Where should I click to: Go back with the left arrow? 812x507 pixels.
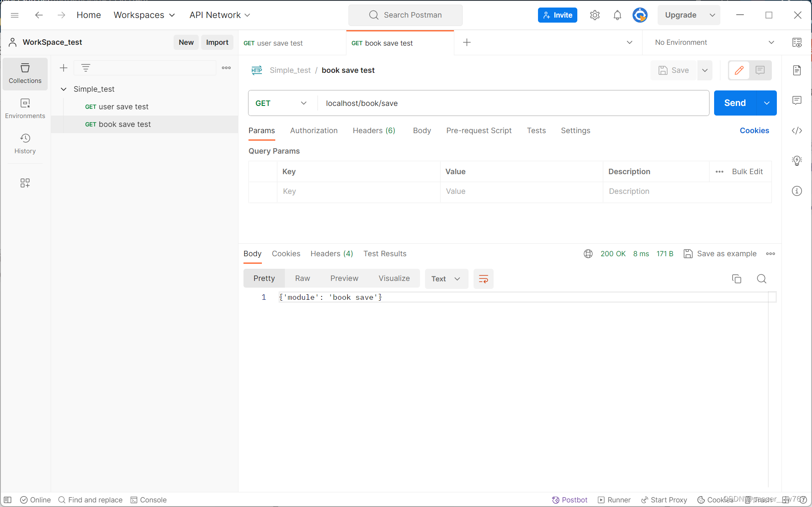coord(39,15)
